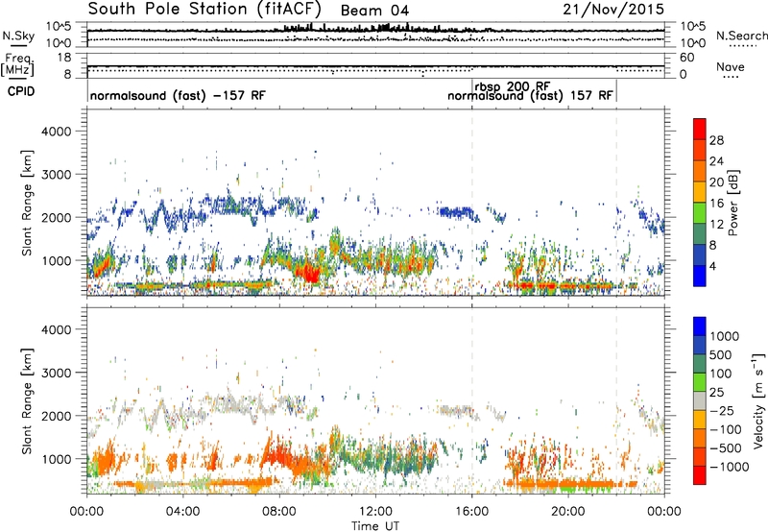Click the '28' power colorbar tick

[x=716, y=140]
